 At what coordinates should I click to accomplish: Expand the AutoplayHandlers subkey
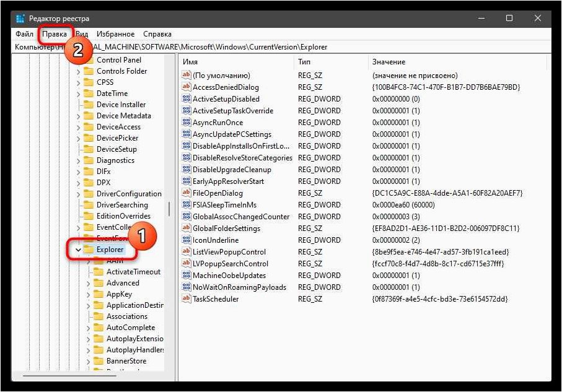point(88,350)
